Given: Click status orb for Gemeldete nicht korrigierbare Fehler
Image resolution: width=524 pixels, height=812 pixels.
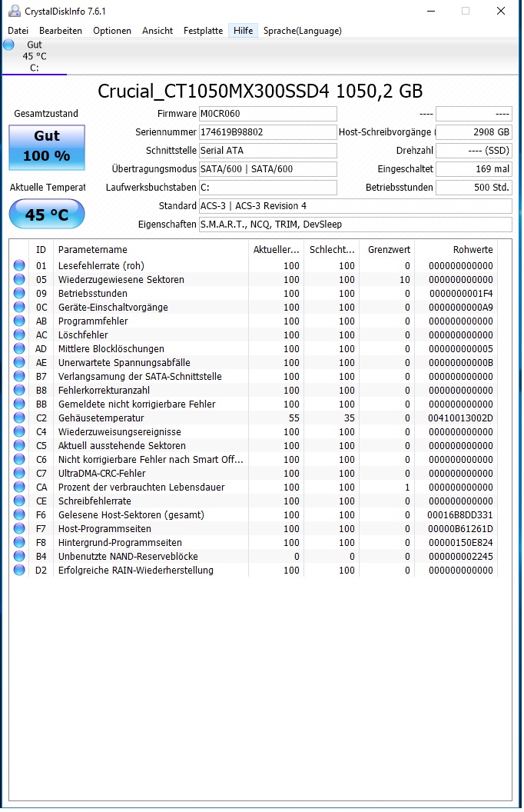Looking at the screenshot, I should 19,404.
